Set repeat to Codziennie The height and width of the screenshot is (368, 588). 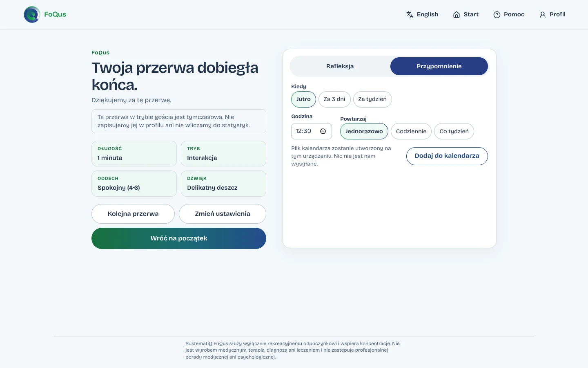click(411, 131)
